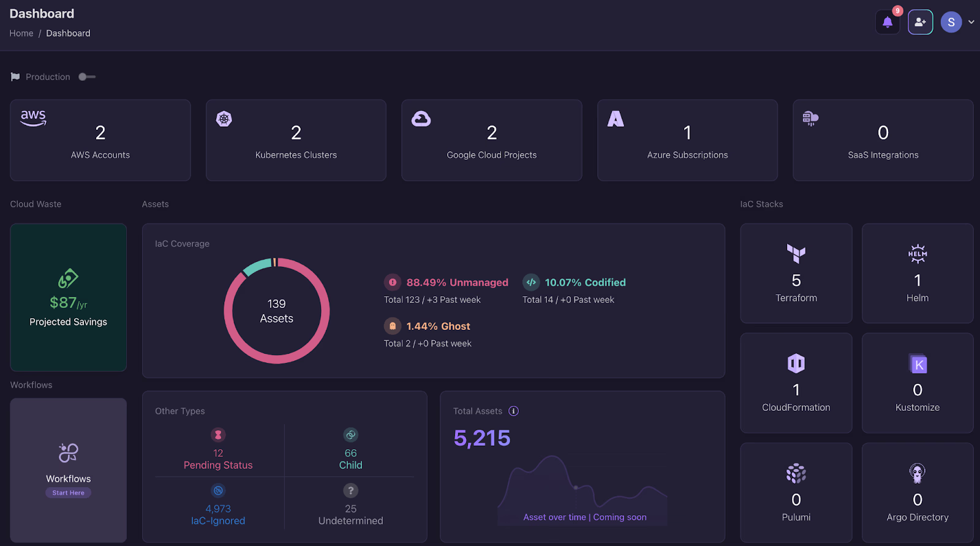Click Total 2 / +0 Past week text
980x546 pixels.
[x=428, y=343]
